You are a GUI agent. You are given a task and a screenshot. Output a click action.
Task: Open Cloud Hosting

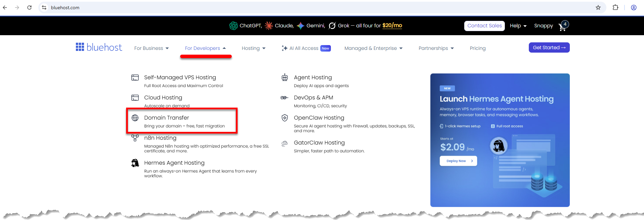click(x=163, y=98)
